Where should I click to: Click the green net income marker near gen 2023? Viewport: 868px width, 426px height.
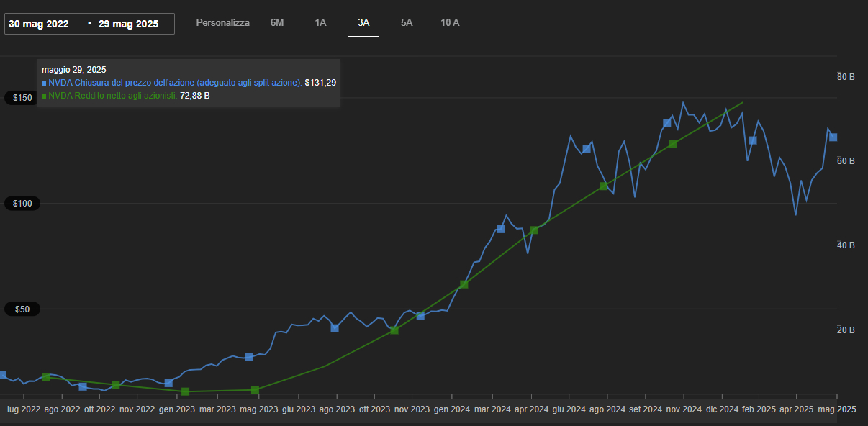[186, 391]
